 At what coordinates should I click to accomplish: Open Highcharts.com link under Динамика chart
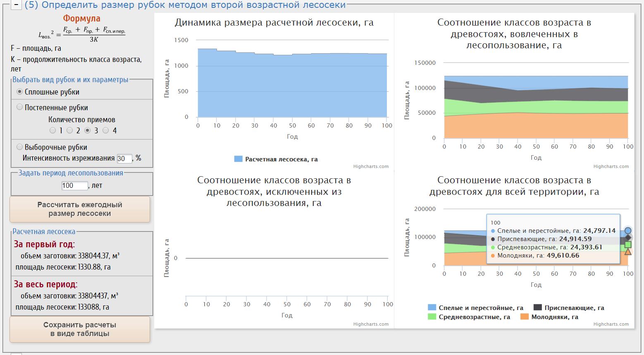point(371,167)
